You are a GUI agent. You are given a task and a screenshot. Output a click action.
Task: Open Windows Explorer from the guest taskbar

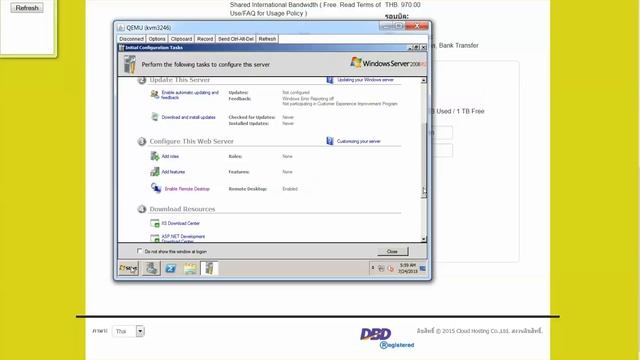(190, 268)
